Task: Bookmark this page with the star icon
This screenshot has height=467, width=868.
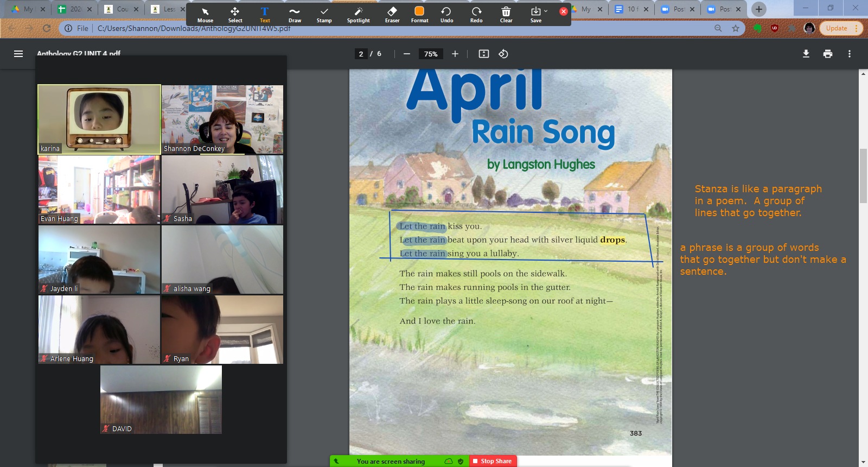Action: pyautogui.click(x=736, y=28)
